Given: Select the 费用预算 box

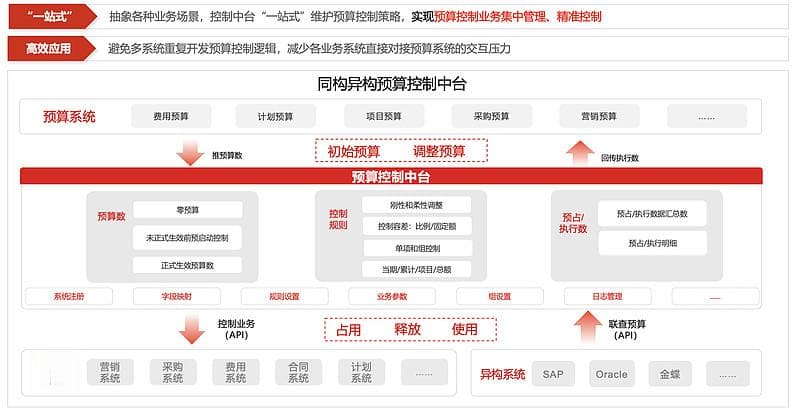Looking at the screenshot, I should 171,116.
